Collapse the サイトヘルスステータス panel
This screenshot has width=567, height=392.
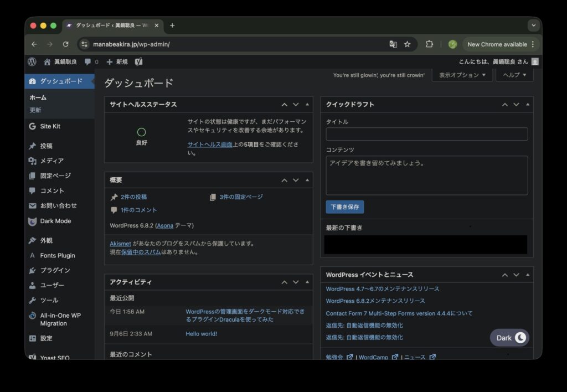coord(307,105)
